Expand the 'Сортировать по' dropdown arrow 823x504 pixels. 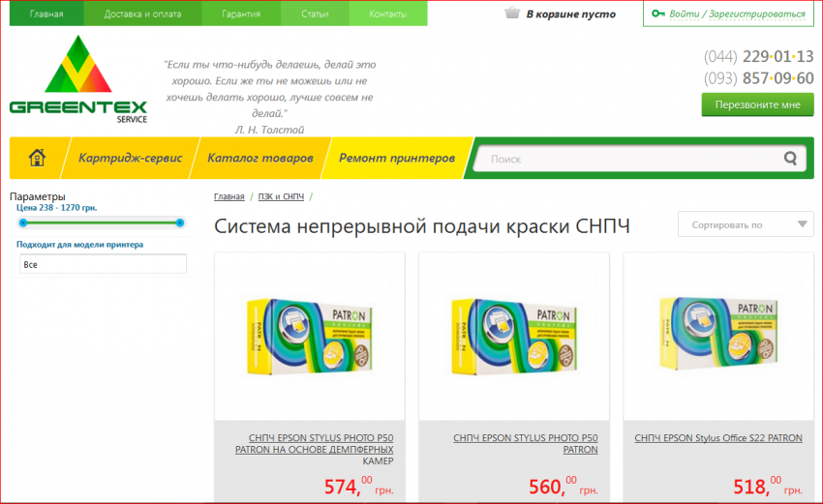coord(802,224)
